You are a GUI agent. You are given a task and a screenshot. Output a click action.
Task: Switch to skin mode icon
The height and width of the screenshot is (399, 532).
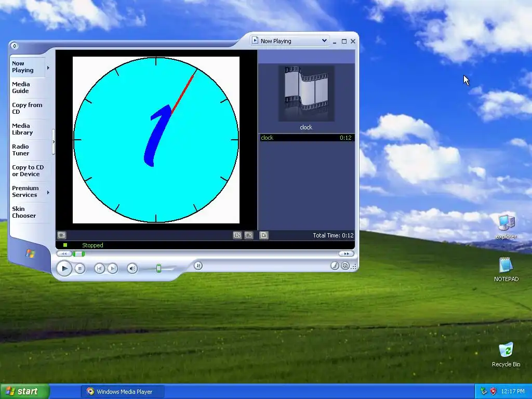click(345, 266)
